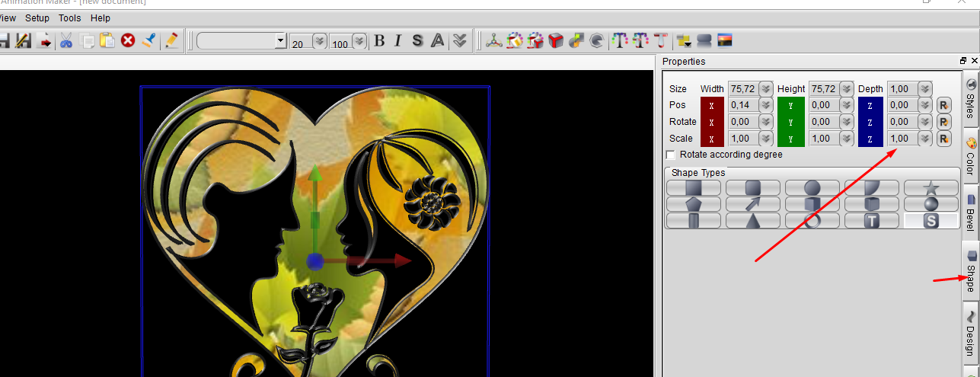Screen dimensions: 980x377
Task: Expand the Depth value spinner arrow
Action: pos(924,89)
